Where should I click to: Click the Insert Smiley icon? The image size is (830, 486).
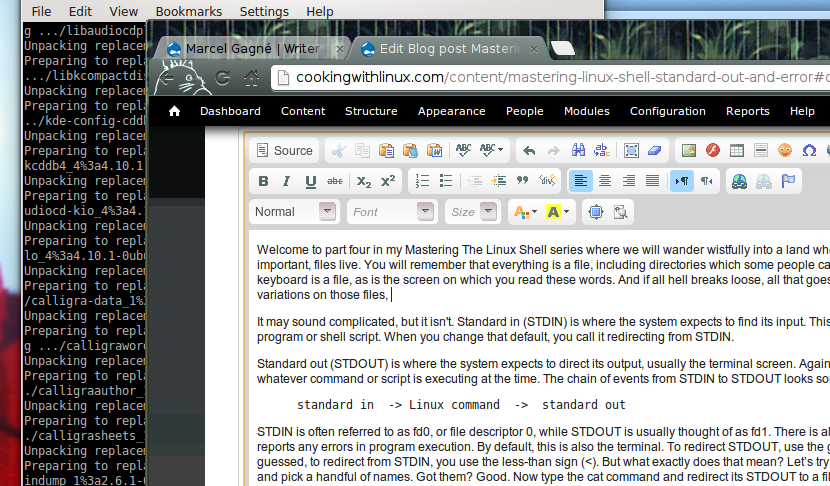point(784,151)
